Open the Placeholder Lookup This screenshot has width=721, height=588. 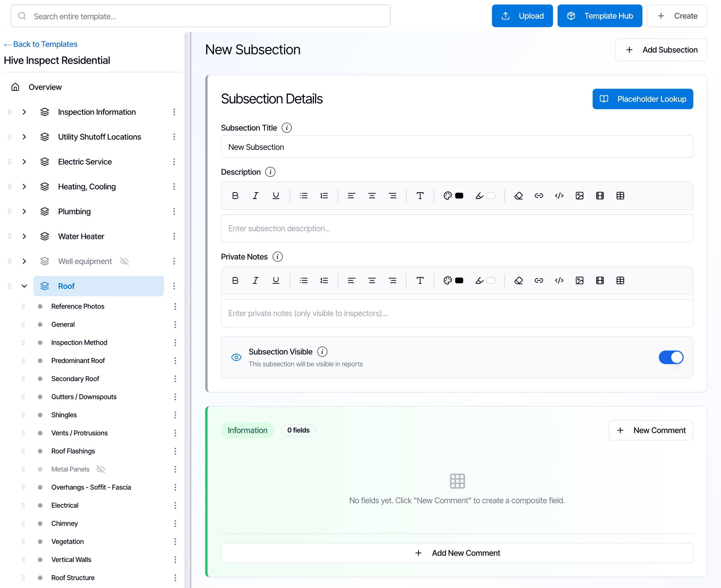coord(642,99)
